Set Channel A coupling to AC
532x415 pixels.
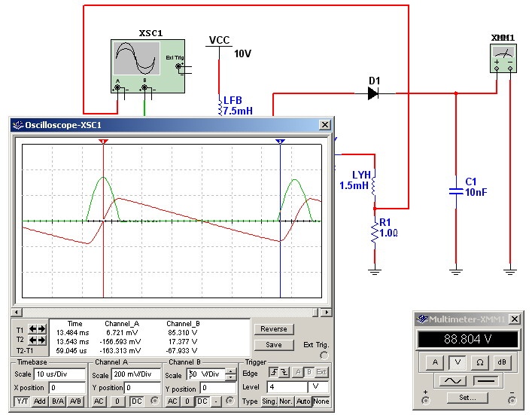click(97, 401)
